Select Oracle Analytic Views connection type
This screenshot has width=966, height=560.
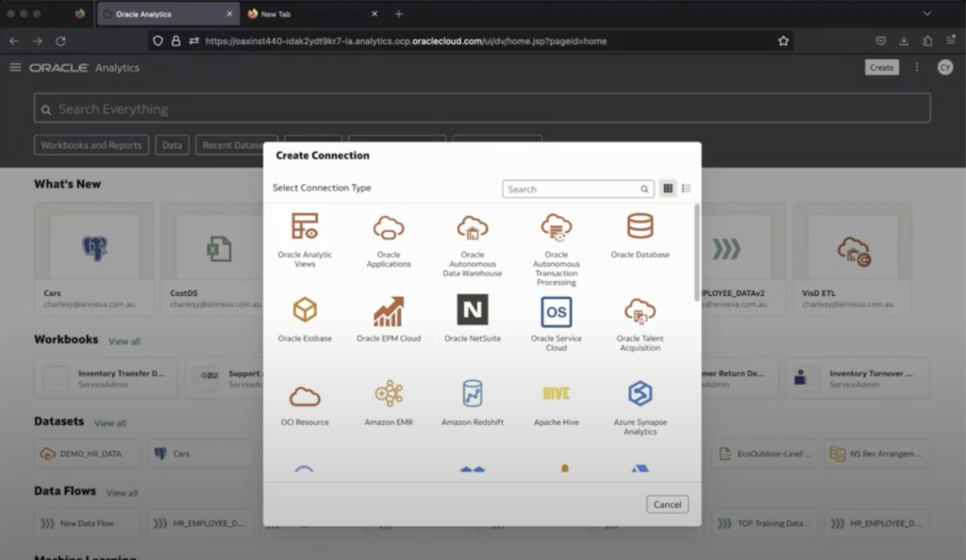pos(305,240)
